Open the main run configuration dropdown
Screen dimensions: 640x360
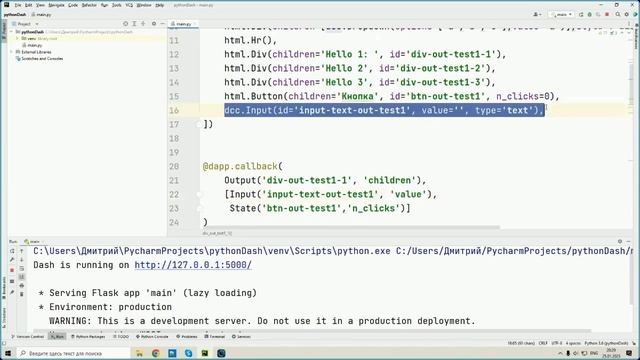pos(562,15)
